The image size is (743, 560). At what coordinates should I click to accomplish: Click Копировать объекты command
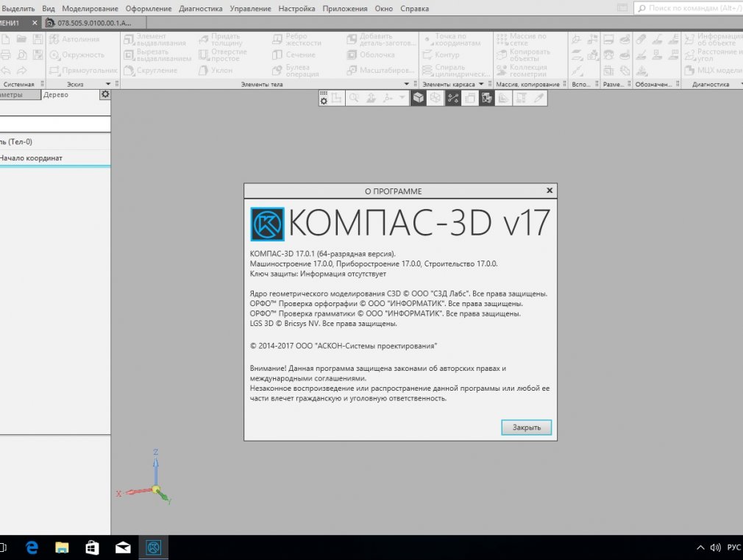pos(523,55)
